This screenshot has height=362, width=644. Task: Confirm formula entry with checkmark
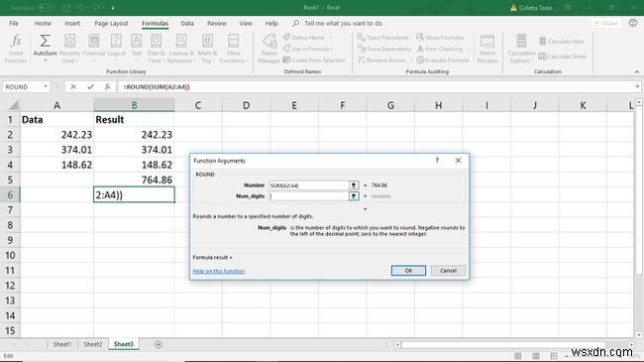click(90, 87)
